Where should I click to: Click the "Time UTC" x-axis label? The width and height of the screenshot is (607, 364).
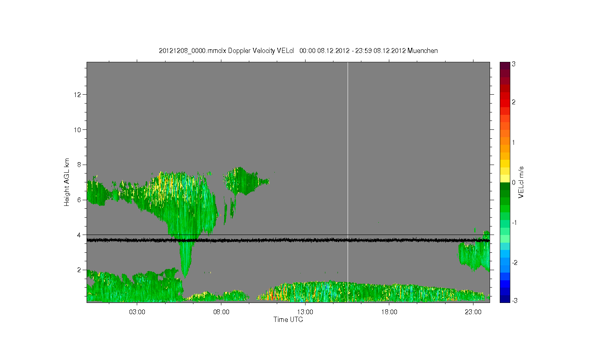tap(288, 320)
